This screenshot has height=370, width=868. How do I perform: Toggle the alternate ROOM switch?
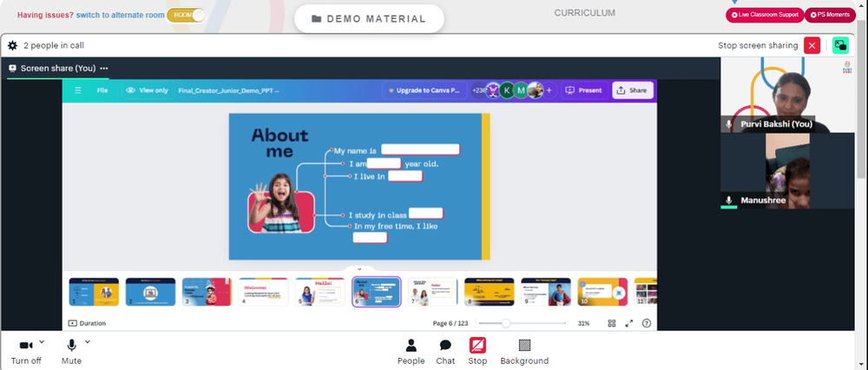(186, 15)
